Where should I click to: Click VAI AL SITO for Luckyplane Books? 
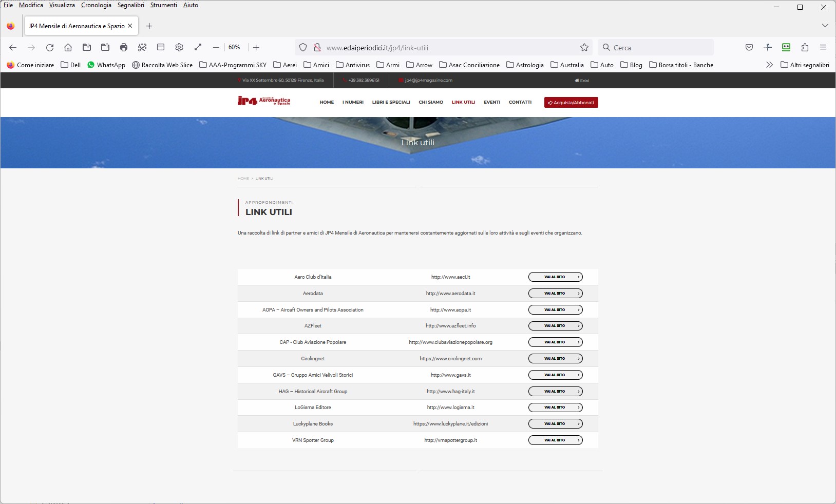[556, 424]
